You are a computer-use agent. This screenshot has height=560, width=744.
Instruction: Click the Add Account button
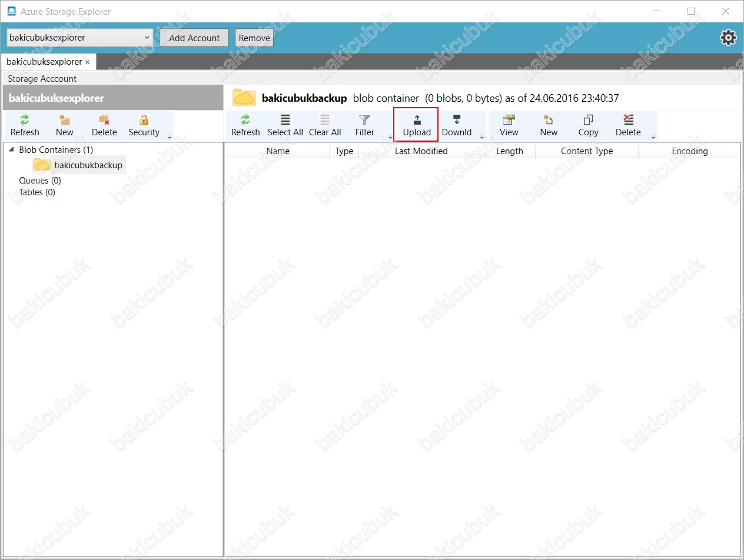pyautogui.click(x=194, y=38)
